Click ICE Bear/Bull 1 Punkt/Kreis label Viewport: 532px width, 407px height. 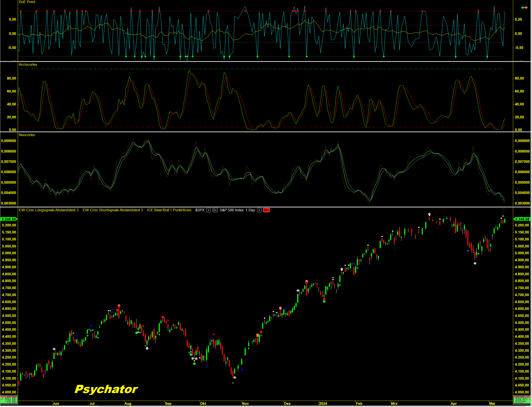click(x=169, y=210)
